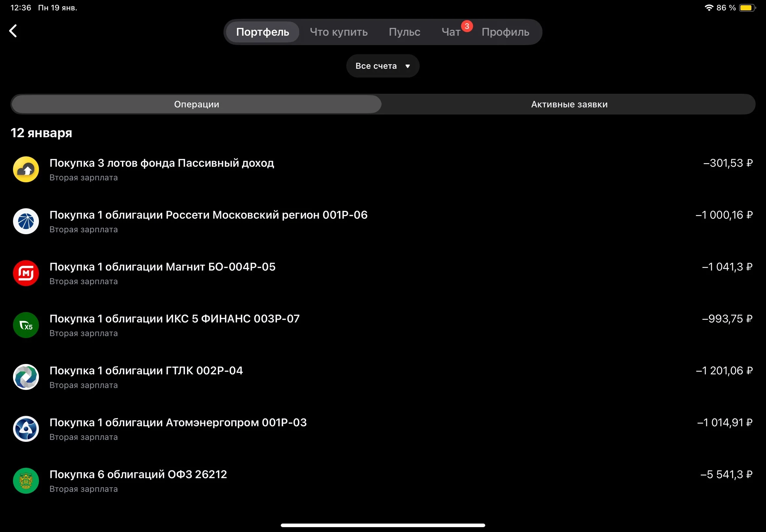Switch to the Портфель tab
Image resolution: width=766 pixels, height=532 pixels.
pos(263,32)
